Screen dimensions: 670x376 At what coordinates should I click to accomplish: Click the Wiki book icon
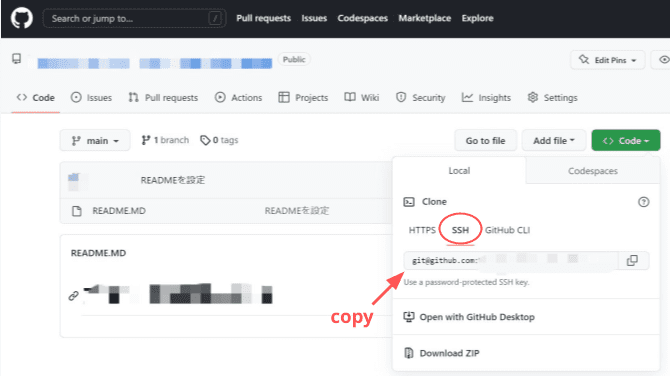[x=350, y=97]
